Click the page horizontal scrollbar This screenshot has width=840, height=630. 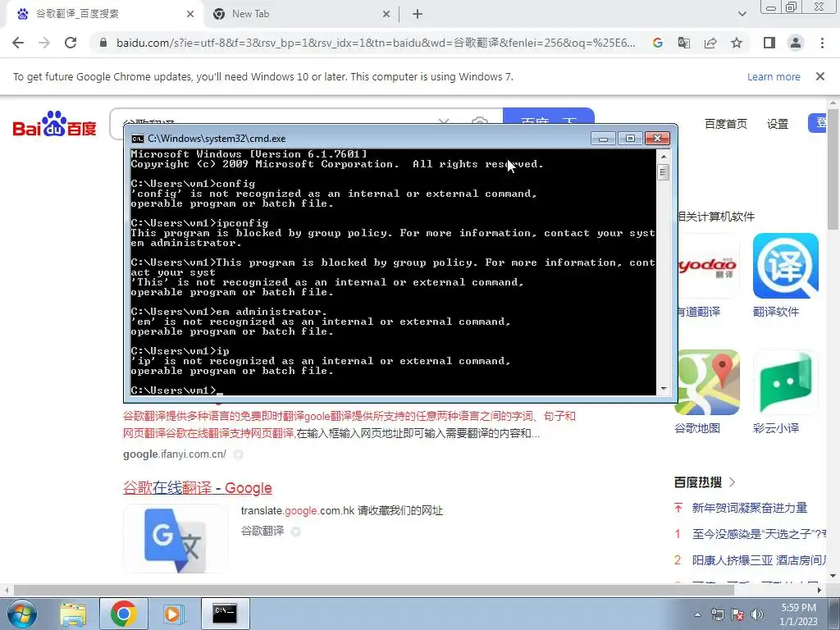(x=374, y=590)
